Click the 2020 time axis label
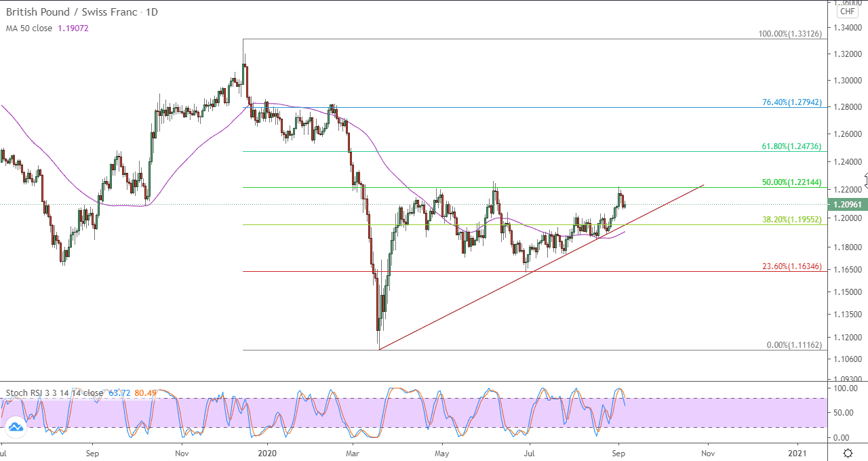 268,452
